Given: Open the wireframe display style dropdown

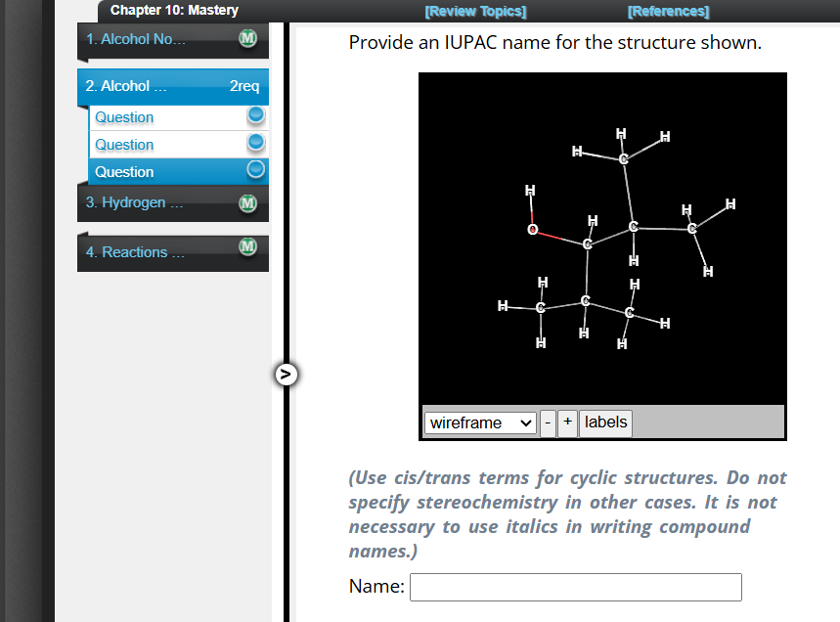Looking at the screenshot, I should 479,422.
